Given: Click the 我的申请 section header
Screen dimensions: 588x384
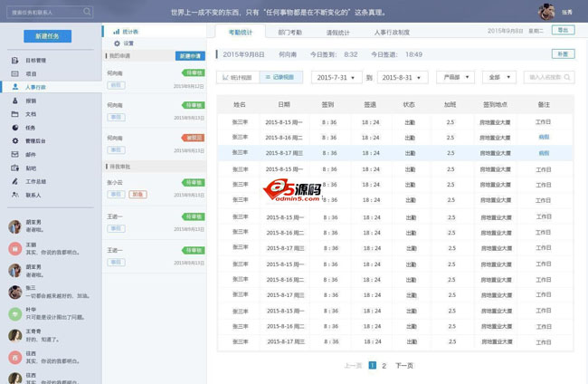Looking at the screenshot, I should (x=155, y=55).
